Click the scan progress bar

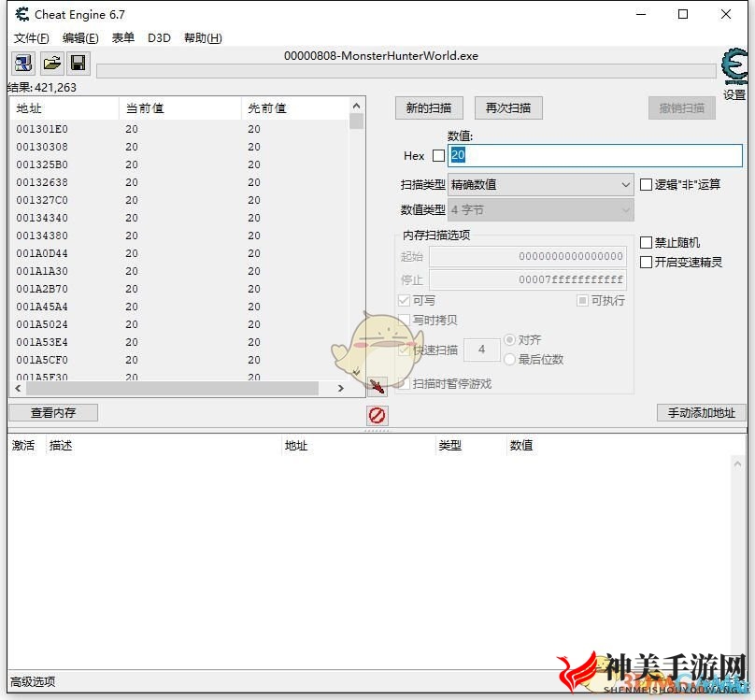(x=406, y=71)
